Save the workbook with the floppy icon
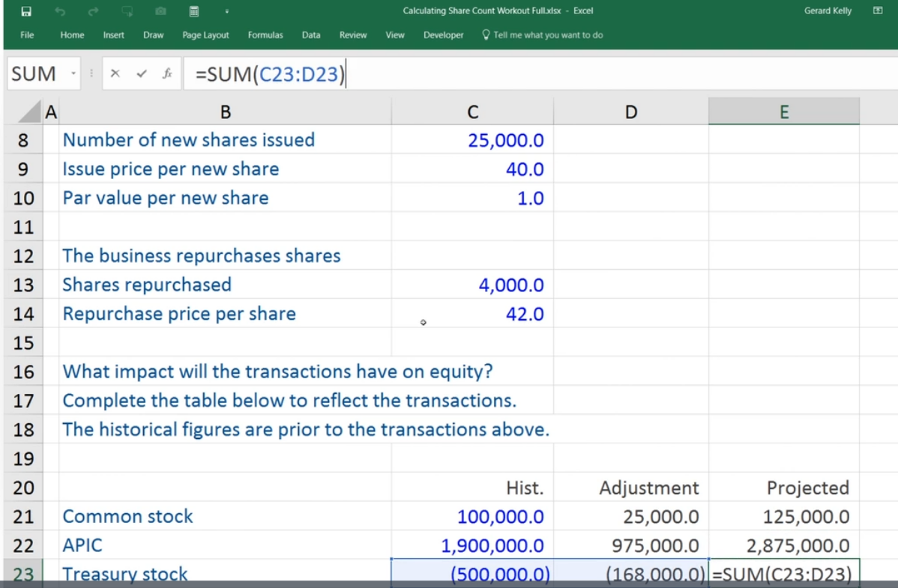 [26, 11]
